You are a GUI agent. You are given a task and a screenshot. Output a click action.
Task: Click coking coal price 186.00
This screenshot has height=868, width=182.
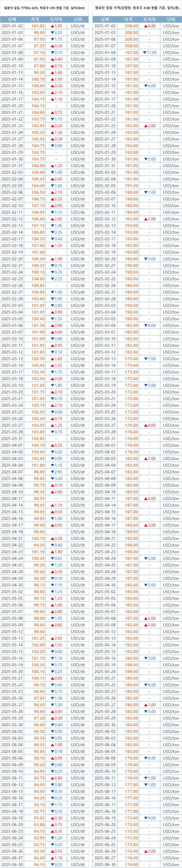pyautogui.click(x=131, y=704)
